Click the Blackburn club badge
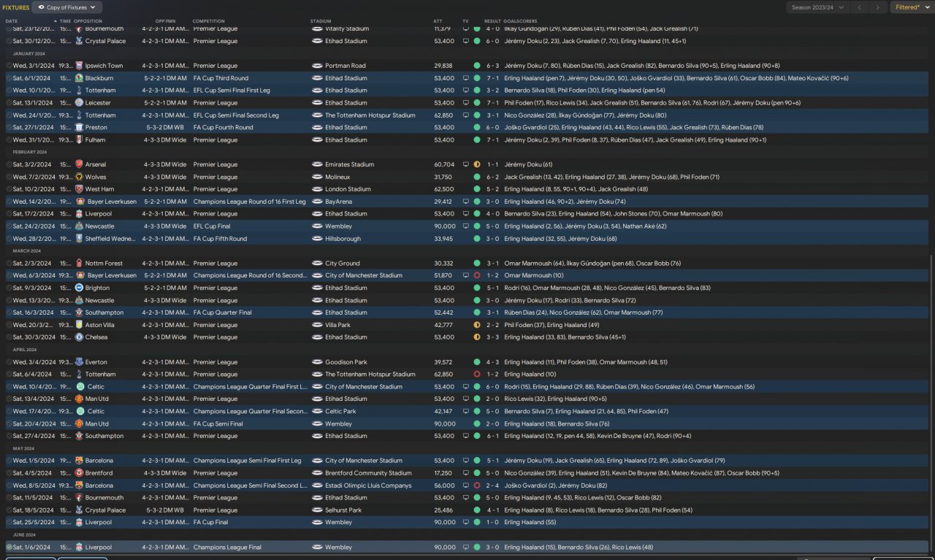 click(80, 78)
